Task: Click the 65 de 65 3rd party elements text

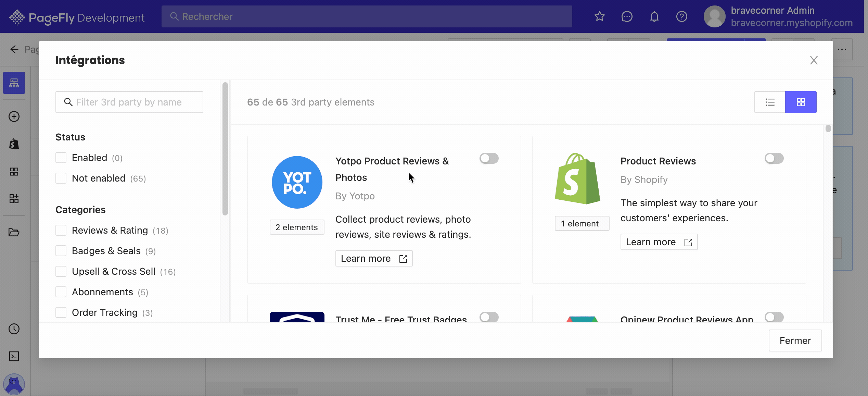Action: tap(310, 102)
